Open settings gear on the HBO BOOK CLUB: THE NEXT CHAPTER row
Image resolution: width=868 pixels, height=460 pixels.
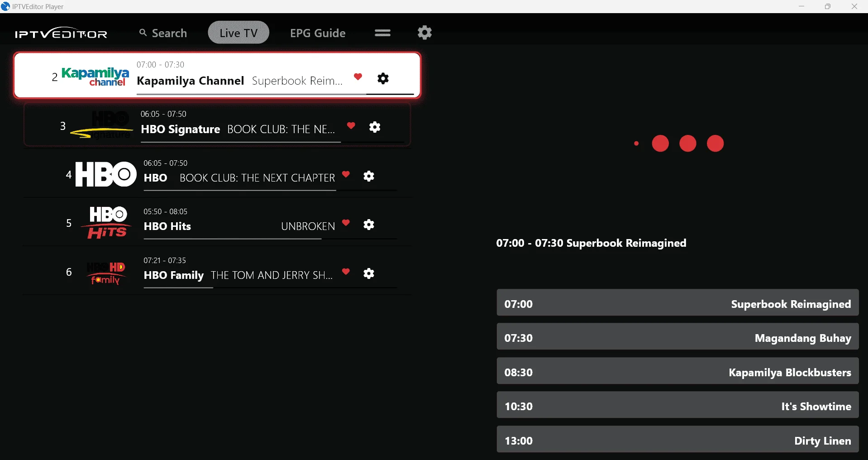pyautogui.click(x=369, y=176)
